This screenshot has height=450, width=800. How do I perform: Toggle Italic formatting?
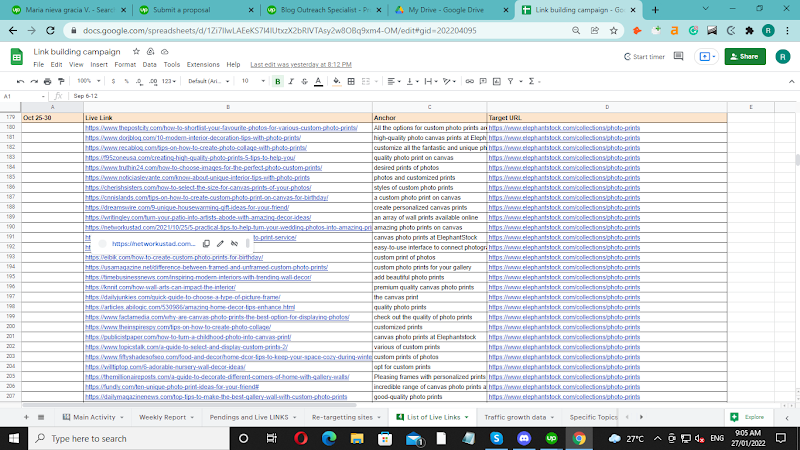[x=291, y=81]
